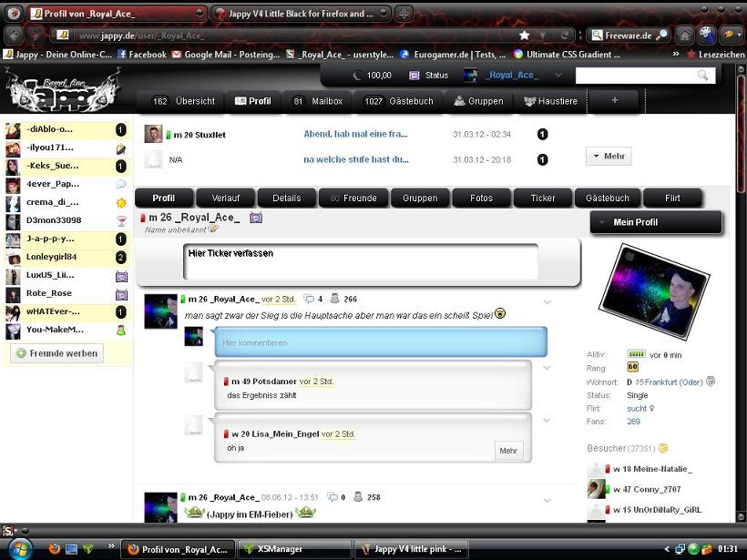
Task: Click the viewer icon showing 258
Action: coord(358,496)
